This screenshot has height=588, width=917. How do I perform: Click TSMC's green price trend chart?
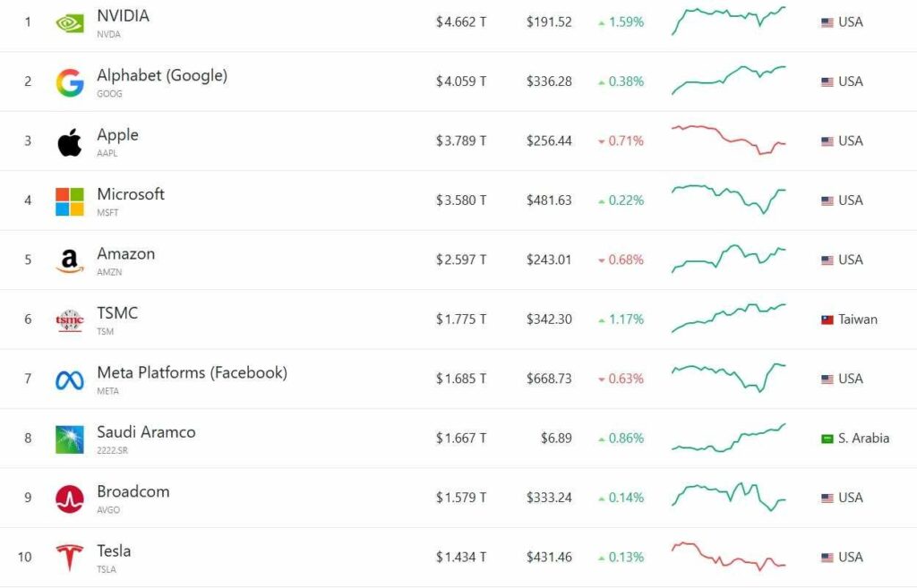(x=728, y=318)
